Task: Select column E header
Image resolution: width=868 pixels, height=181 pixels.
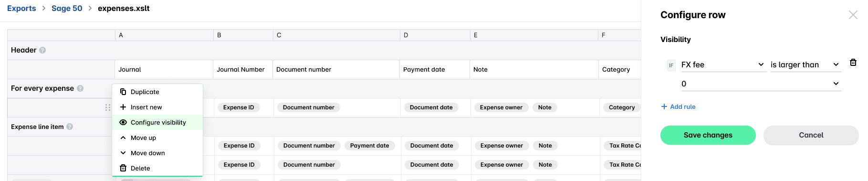Action: tap(534, 35)
